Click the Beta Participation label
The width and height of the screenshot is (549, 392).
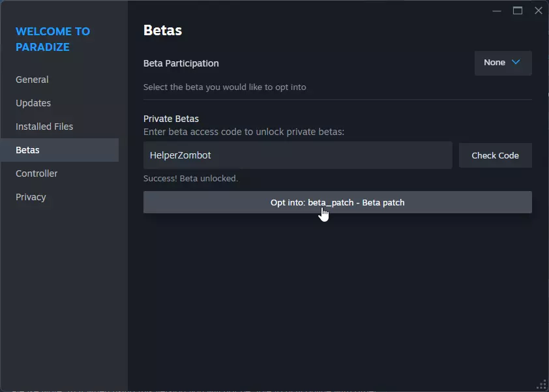[x=181, y=63]
